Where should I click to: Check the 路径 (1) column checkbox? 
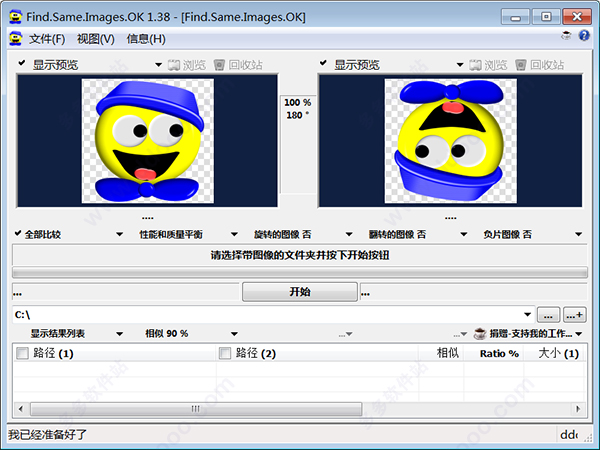coord(22,353)
